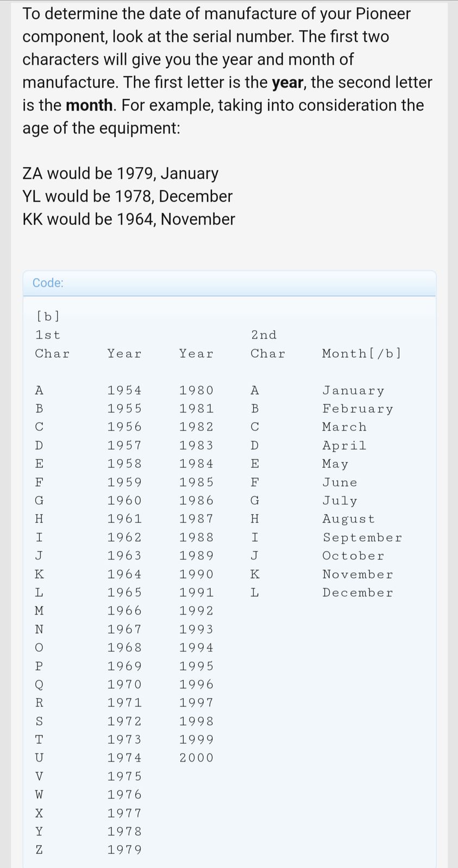This screenshot has width=458, height=868.
Task: Click the 'KK would be 1964, November' example line
Action: [129, 219]
